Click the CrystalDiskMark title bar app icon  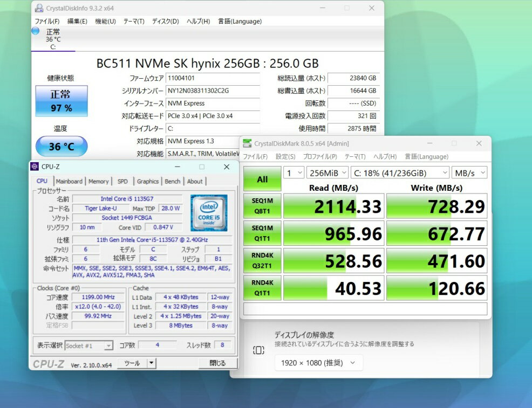click(247, 143)
